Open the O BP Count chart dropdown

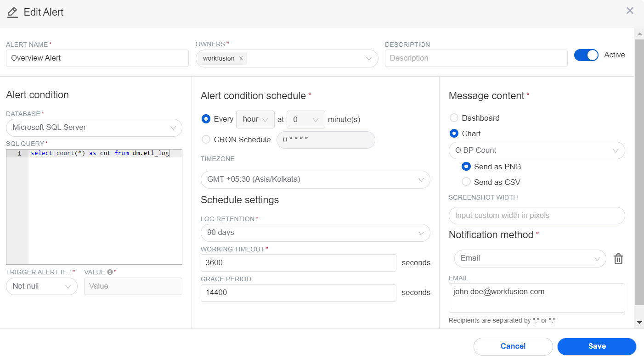tap(537, 150)
